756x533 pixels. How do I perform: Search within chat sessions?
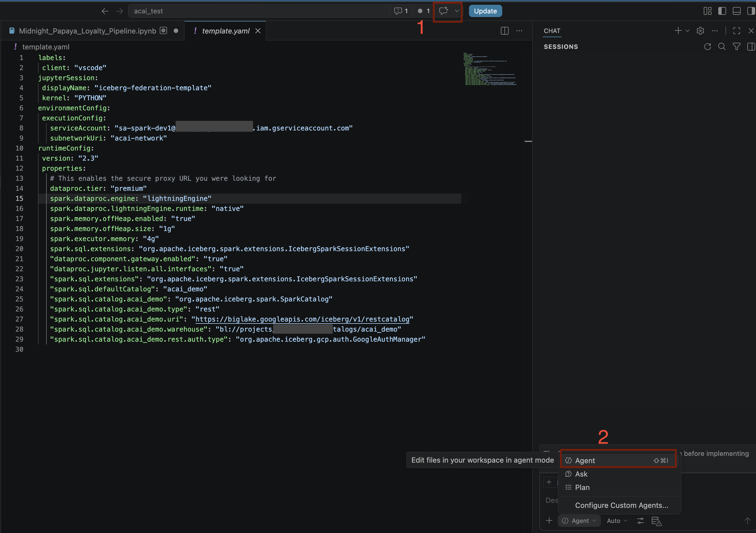[x=722, y=46]
